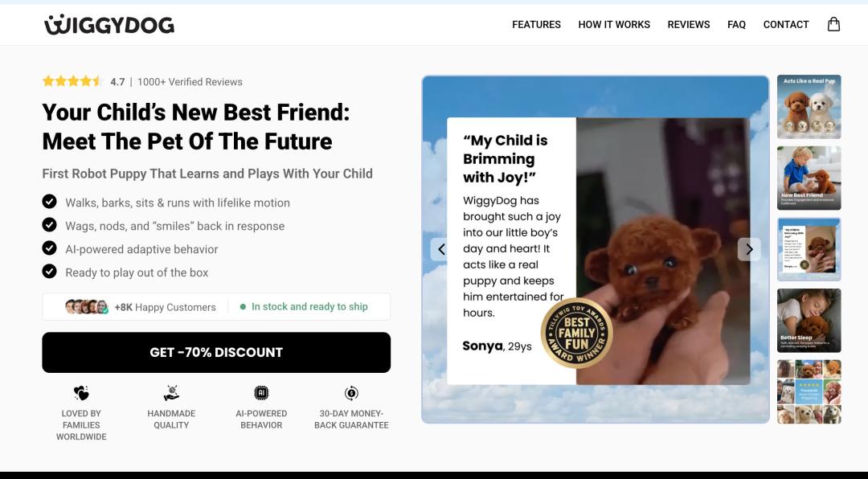Click the star rating display
This screenshot has height=479, width=868.
tap(72, 81)
